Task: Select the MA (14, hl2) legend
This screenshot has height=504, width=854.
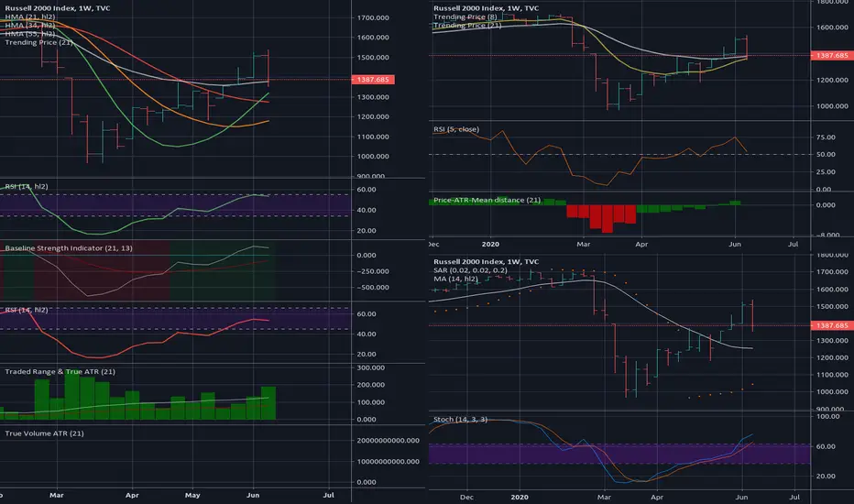Action: tap(455, 279)
